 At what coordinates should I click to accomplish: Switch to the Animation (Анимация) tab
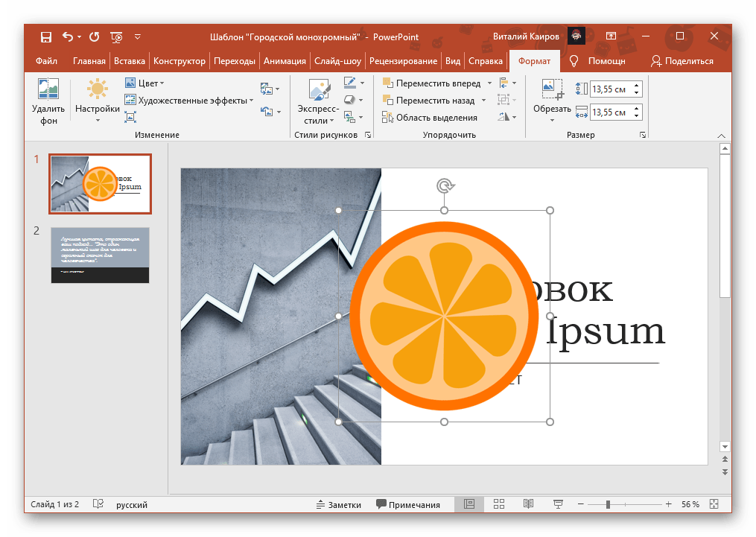(285, 61)
